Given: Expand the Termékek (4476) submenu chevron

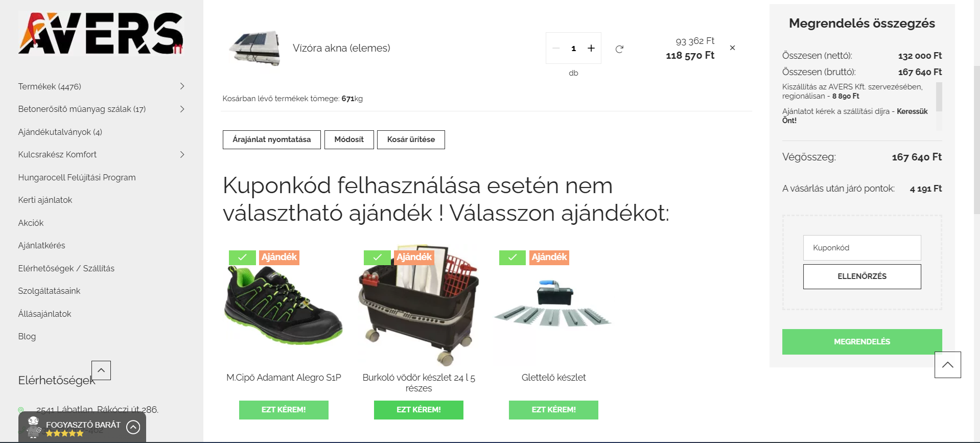Looking at the screenshot, I should (x=182, y=86).
